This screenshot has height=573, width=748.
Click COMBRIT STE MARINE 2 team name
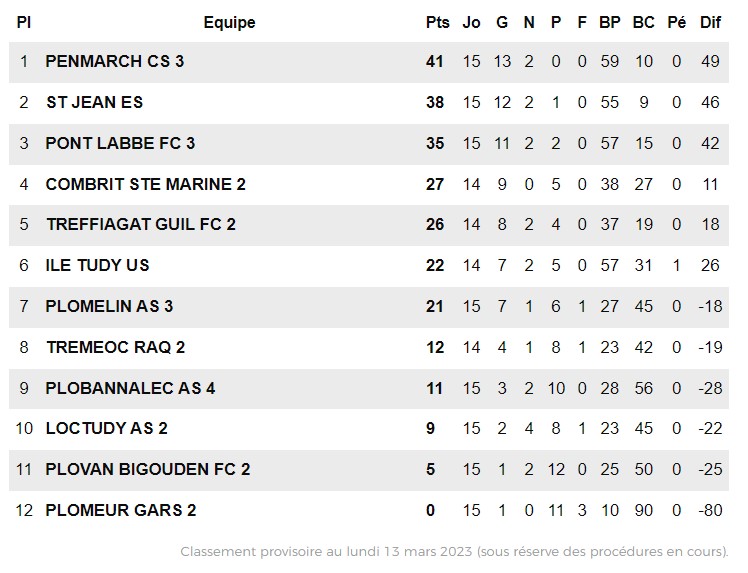(145, 184)
